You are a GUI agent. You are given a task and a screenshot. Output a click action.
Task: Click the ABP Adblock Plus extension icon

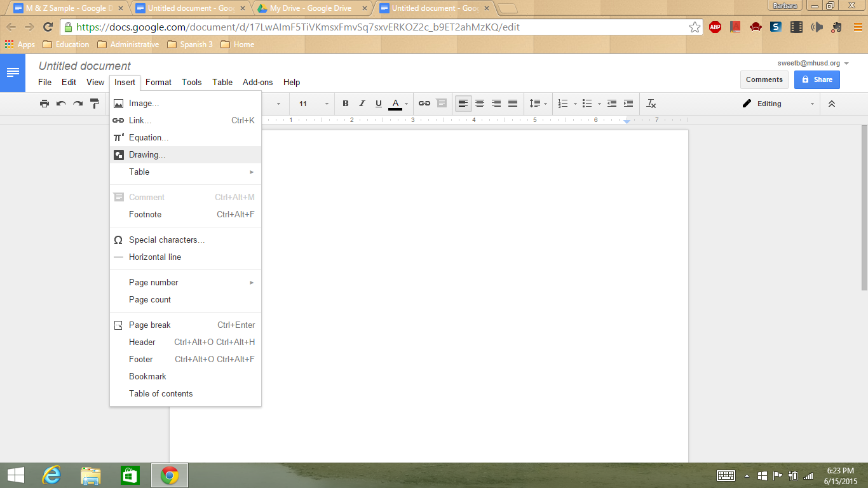[715, 27]
